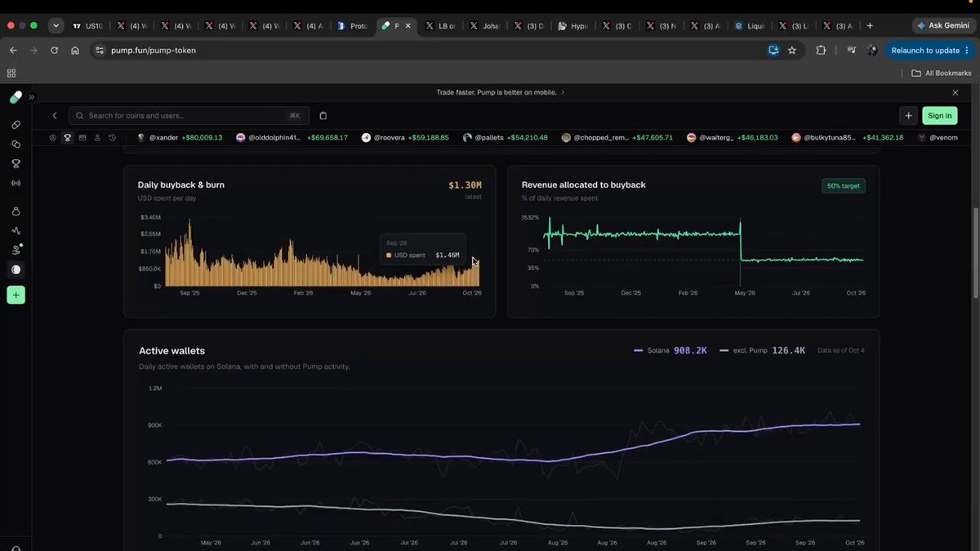The image size is (980, 551).
Task: Open the Chrome extensions puzzle icon
Action: point(821,50)
